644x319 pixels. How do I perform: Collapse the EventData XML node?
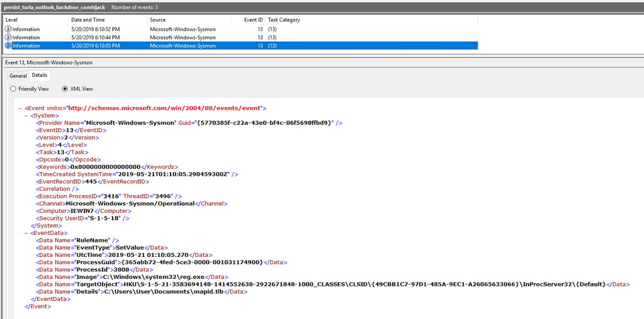tap(26, 233)
